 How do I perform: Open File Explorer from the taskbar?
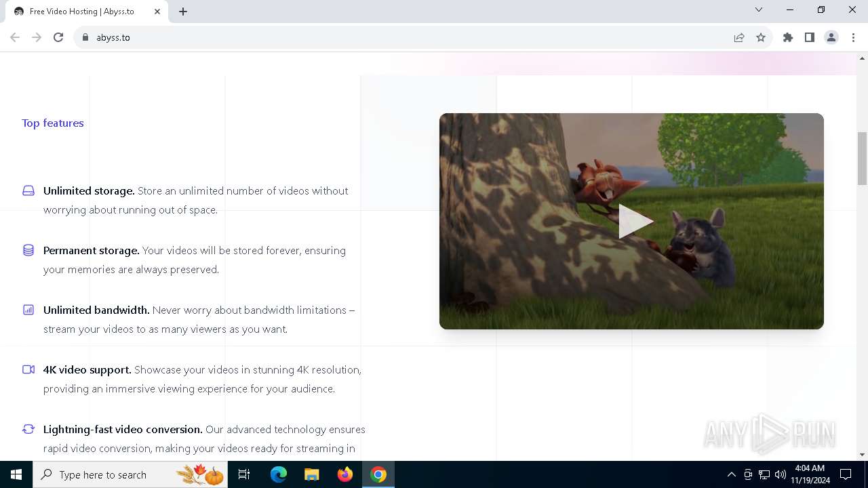tap(312, 474)
